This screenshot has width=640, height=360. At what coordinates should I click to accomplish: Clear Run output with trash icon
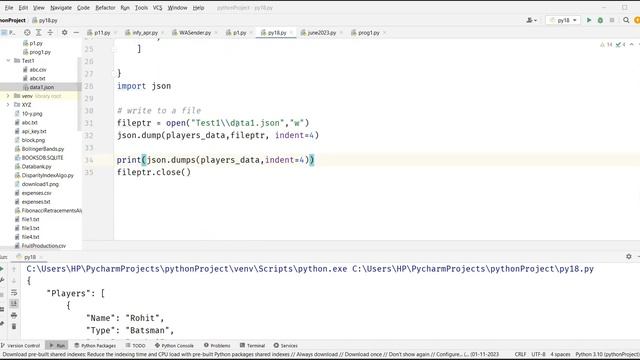point(14,326)
